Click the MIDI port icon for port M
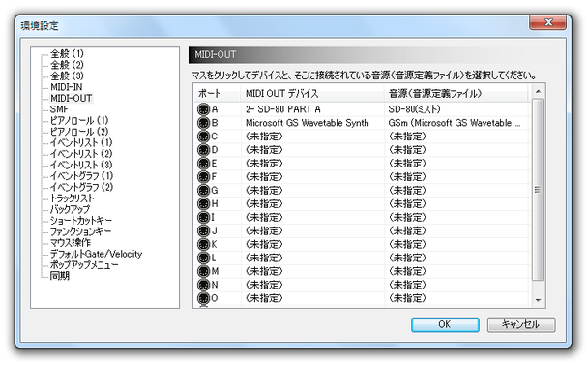 pos(203,271)
